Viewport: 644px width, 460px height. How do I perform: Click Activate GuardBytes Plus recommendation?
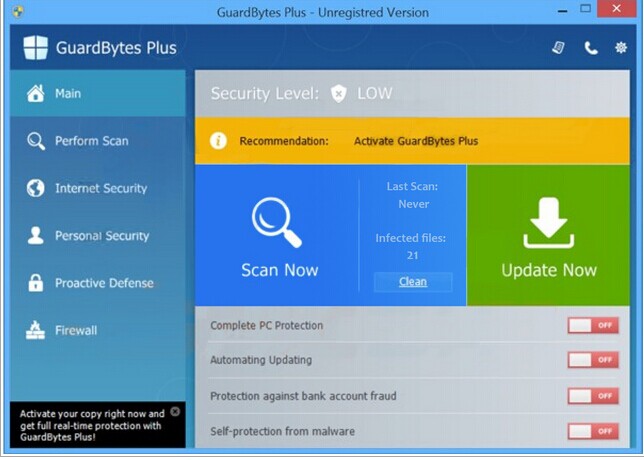pos(416,141)
